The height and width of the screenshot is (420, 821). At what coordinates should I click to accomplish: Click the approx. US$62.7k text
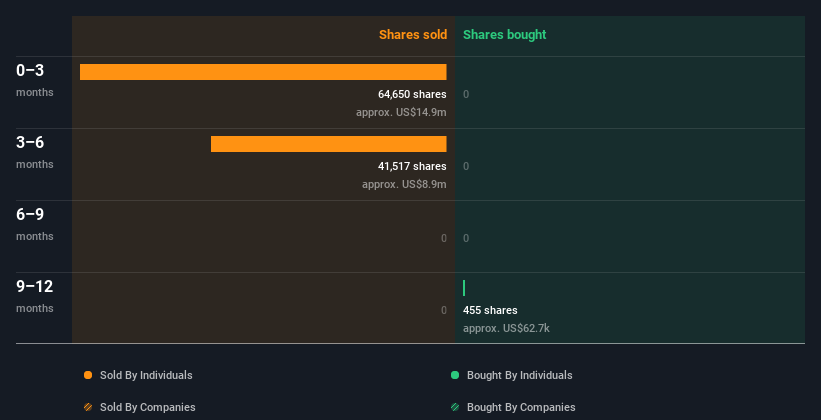(506, 328)
